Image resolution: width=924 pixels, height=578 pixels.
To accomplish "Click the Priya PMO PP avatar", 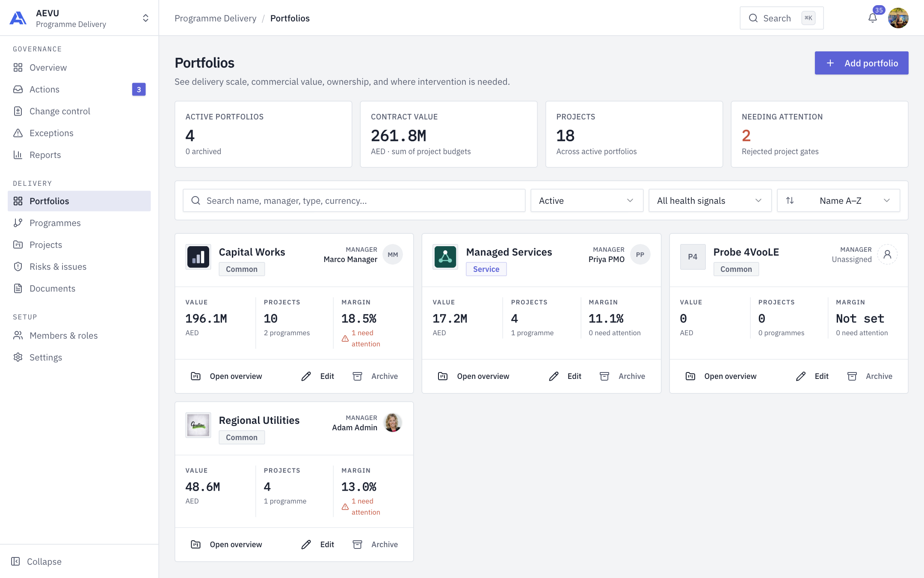I will [x=640, y=254].
